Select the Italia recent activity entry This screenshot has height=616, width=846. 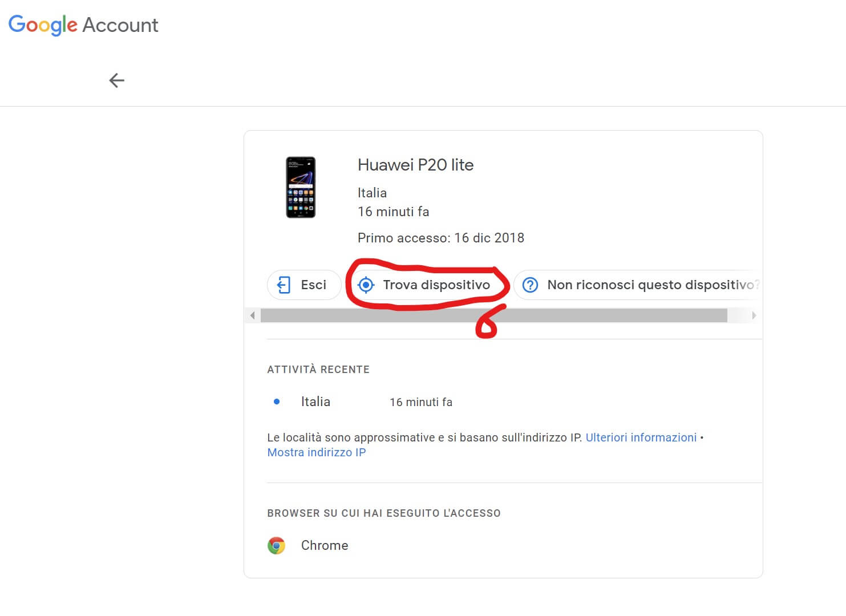click(x=315, y=402)
